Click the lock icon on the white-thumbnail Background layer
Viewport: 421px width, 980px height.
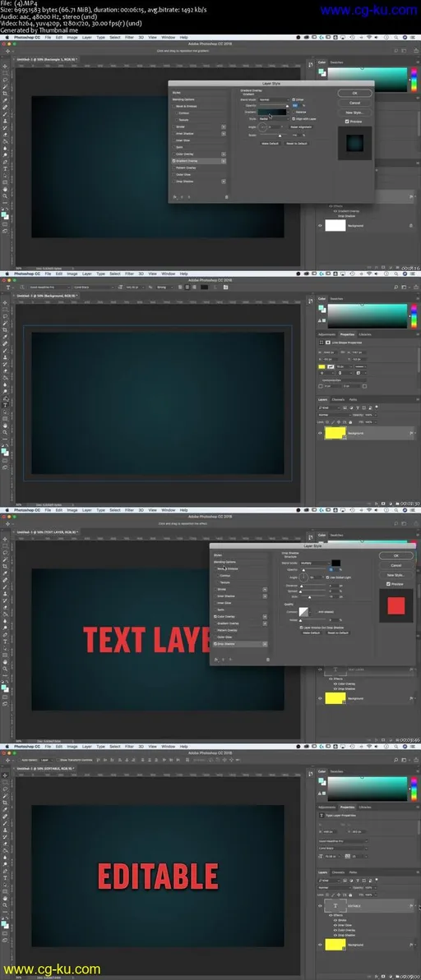(x=411, y=226)
